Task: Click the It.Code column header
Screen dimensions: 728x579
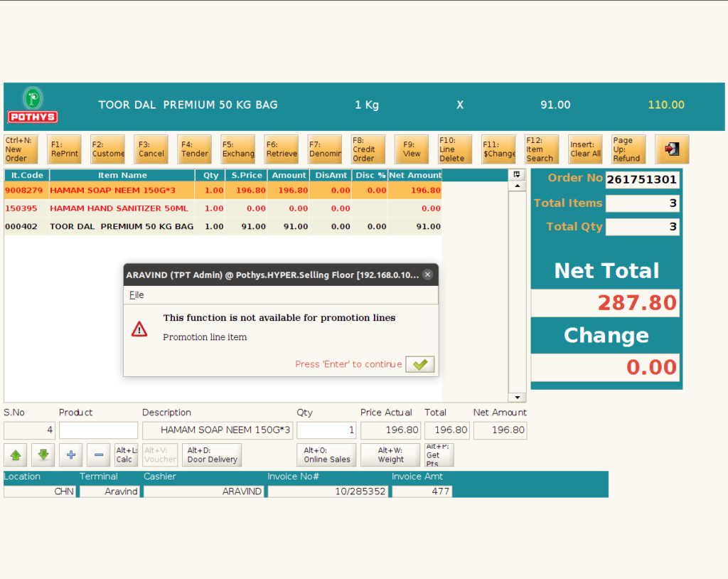Action: [27, 175]
